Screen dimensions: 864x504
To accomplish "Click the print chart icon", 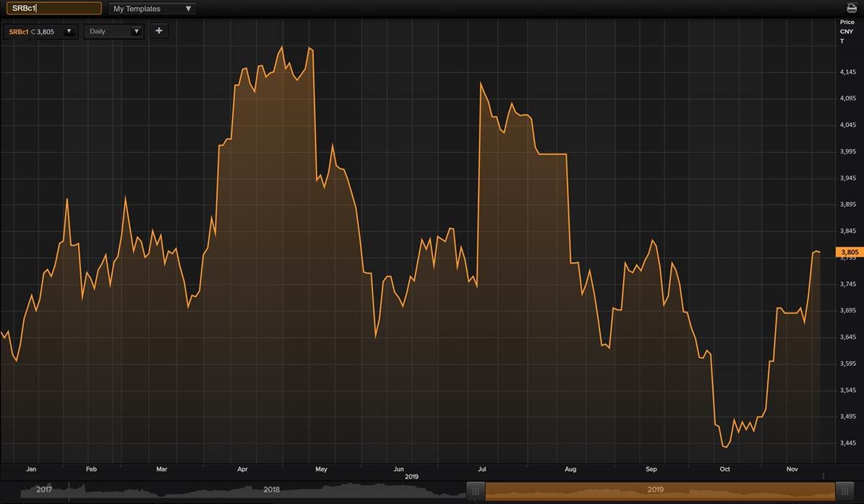I will pyautogui.click(x=851, y=8).
